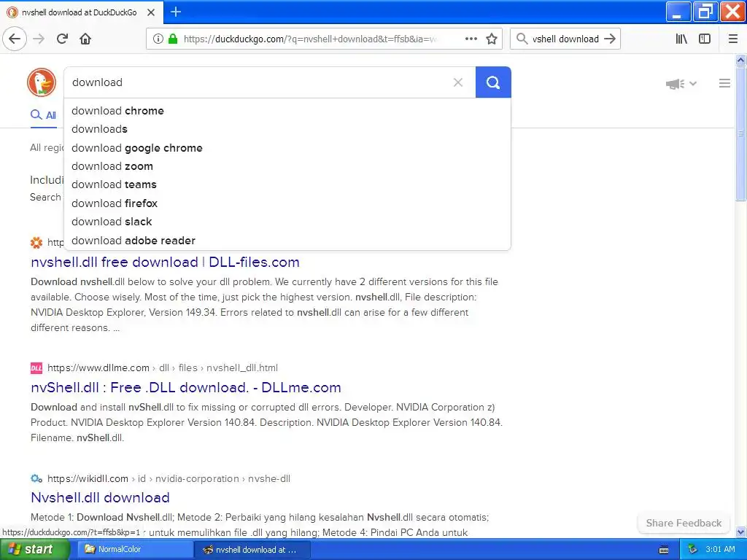Screen dimensions: 747x560
Task: Click the DuckDuckGo logo
Action: 42,82
